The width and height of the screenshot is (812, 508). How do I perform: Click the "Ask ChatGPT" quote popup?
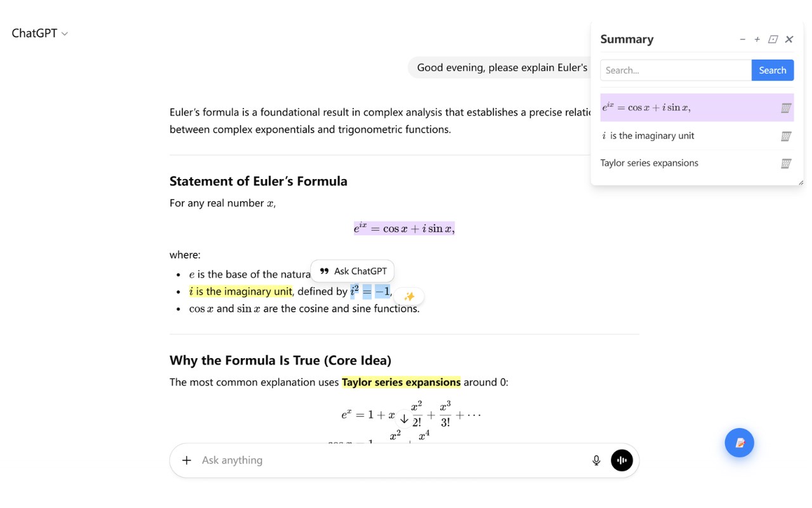353,271
